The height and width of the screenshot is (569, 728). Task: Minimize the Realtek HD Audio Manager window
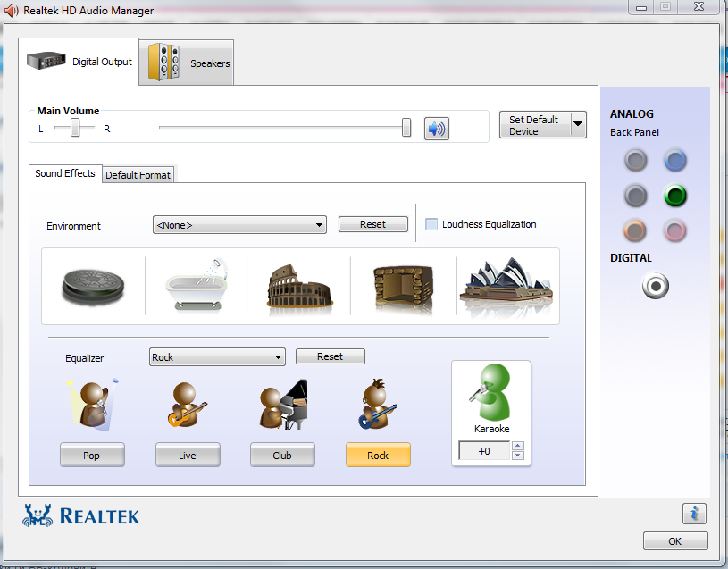[641, 7]
